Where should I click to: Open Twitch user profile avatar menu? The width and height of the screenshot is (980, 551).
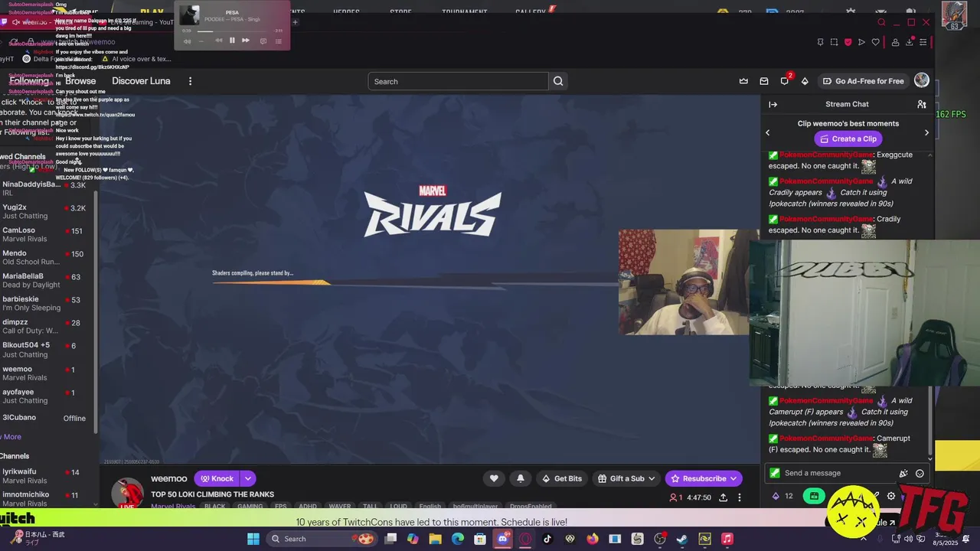pos(922,80)
